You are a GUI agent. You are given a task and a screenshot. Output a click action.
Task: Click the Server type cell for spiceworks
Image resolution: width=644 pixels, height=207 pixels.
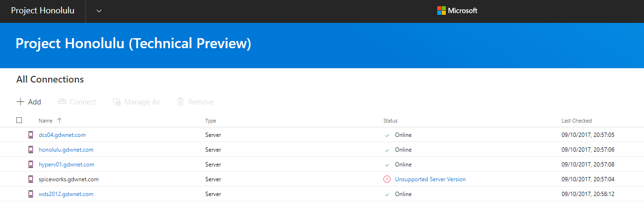pyautogui.click(x=213, y=179)
